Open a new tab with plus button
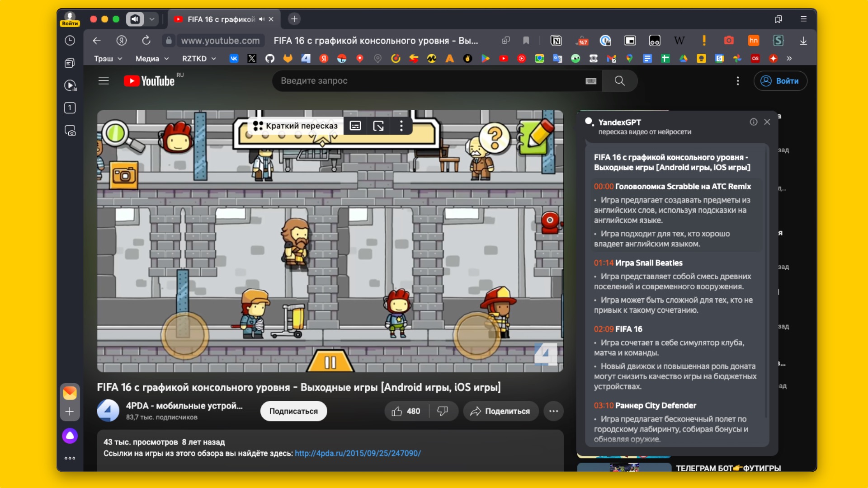 tap(294, 19)
